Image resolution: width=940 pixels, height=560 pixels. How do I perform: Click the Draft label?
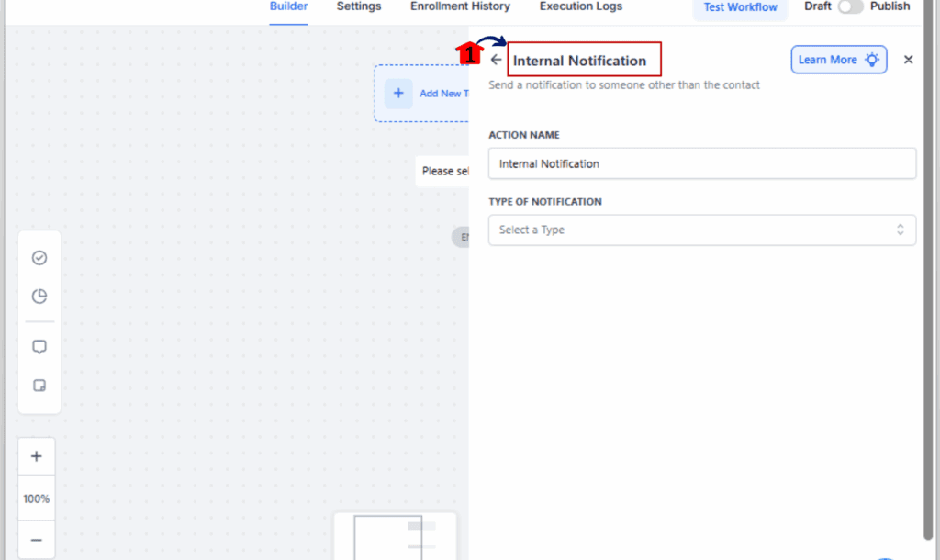click(x=817, y=6)
